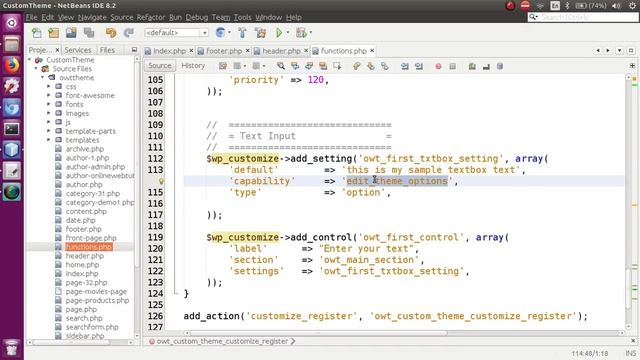Open the Debug Project dropdown arrow
The height and width of the screenshot is (360, 640).
point(310,33)
